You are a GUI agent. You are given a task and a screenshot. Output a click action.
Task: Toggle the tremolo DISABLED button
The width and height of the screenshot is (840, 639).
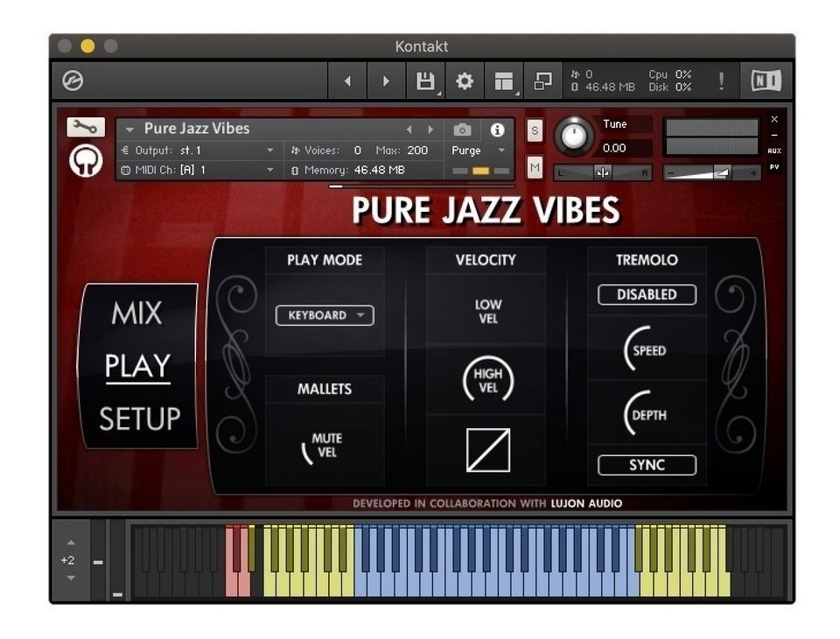click(647, 295)
